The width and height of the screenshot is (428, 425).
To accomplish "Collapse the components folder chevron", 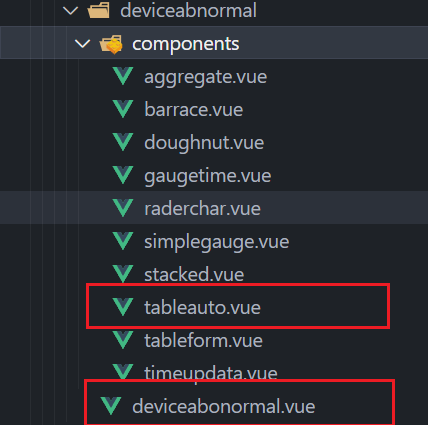I will point(82,44).
